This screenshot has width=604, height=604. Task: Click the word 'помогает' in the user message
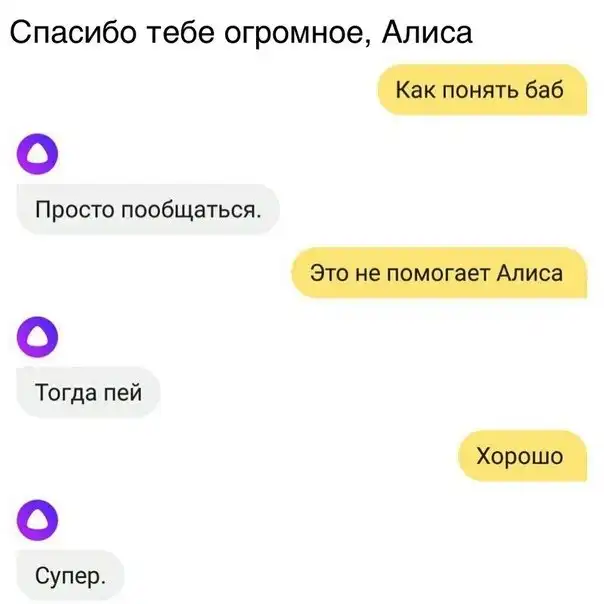coord(438,273)
